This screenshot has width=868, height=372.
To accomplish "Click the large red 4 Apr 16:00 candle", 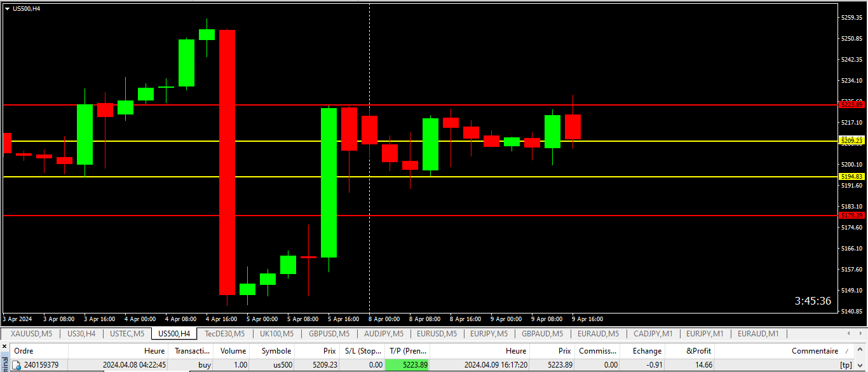I will 227,162.
